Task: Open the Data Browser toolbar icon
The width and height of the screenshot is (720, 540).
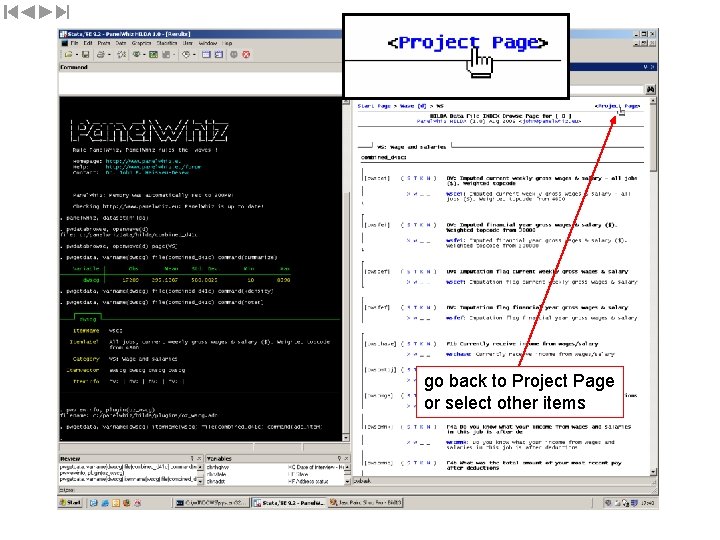Action: 219,55
